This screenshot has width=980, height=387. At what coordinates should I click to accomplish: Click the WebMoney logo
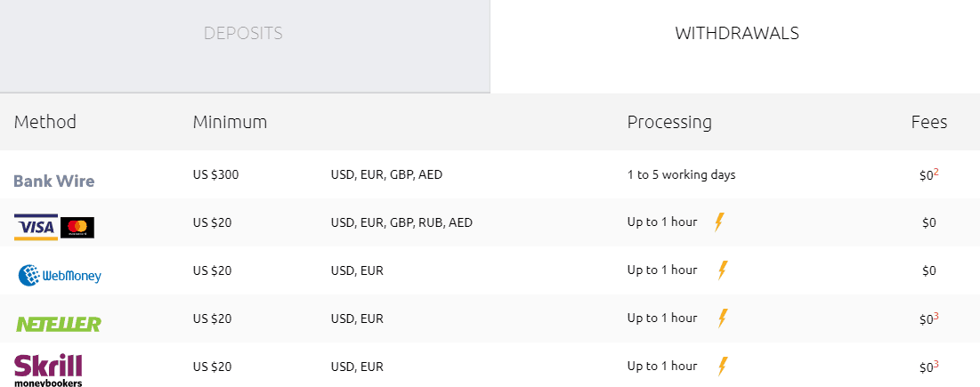click(60, 276)
